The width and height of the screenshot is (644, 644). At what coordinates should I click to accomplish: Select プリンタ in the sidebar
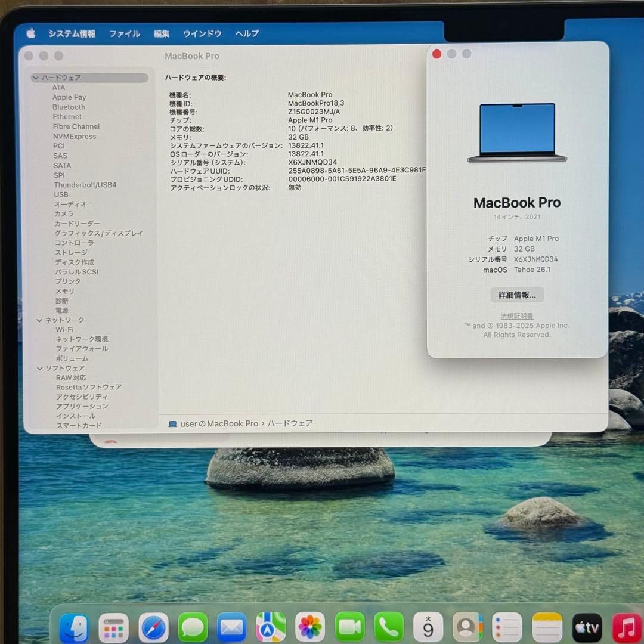click(x=68, y=281)
